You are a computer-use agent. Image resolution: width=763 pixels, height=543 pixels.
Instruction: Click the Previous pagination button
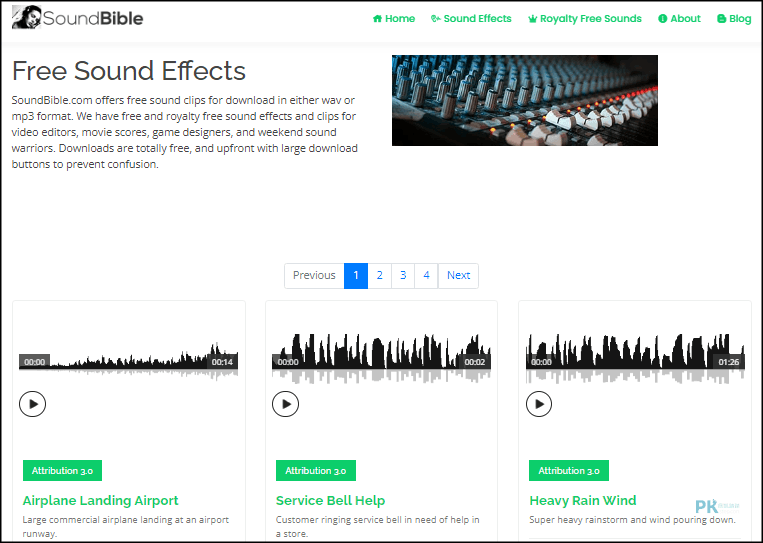click(314, 275)
